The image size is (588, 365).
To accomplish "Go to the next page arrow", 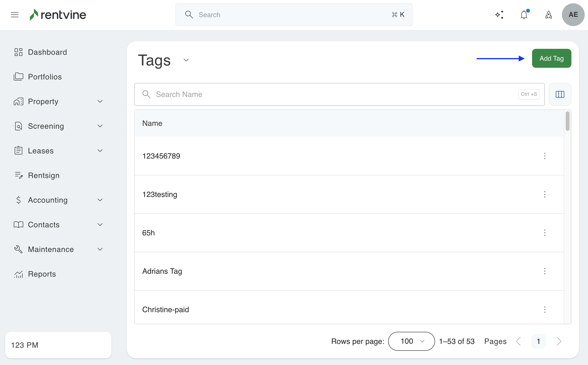I will (x=559, y=341).
